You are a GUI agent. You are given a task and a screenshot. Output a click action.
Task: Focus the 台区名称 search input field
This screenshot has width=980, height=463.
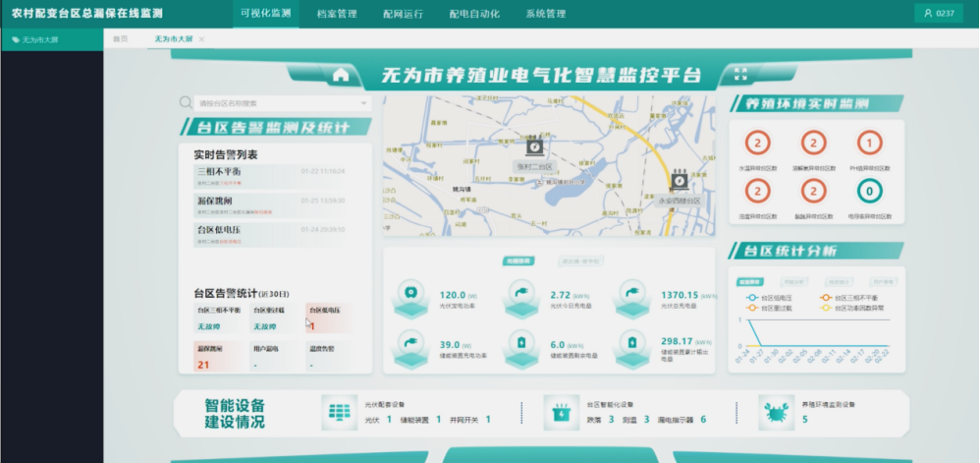pos(282,103)
